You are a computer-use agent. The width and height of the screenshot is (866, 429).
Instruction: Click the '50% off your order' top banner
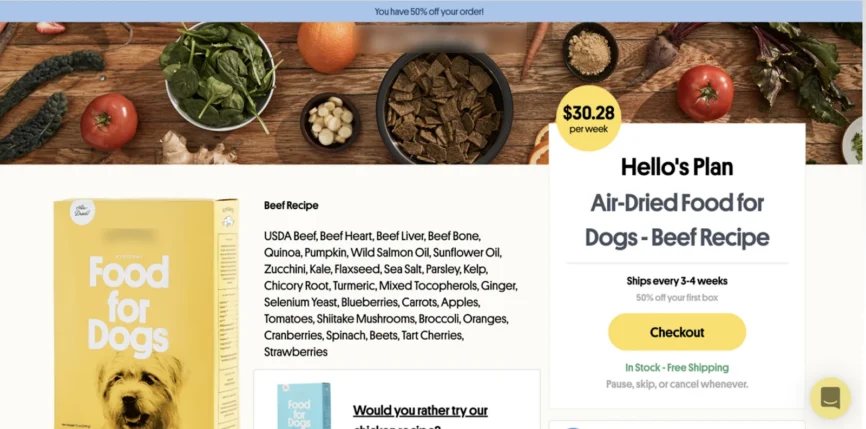[x=429, y=11]
